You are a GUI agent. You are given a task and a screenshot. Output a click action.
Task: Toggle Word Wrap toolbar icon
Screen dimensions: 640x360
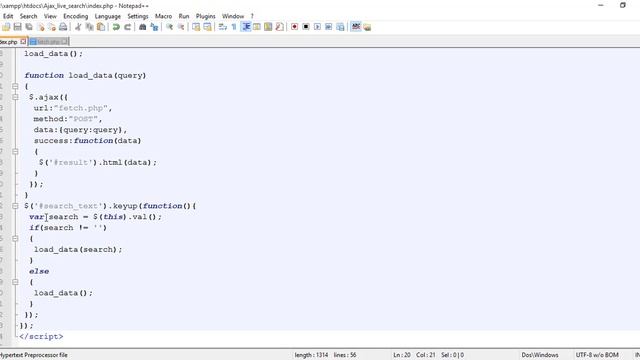click(222, 27)
